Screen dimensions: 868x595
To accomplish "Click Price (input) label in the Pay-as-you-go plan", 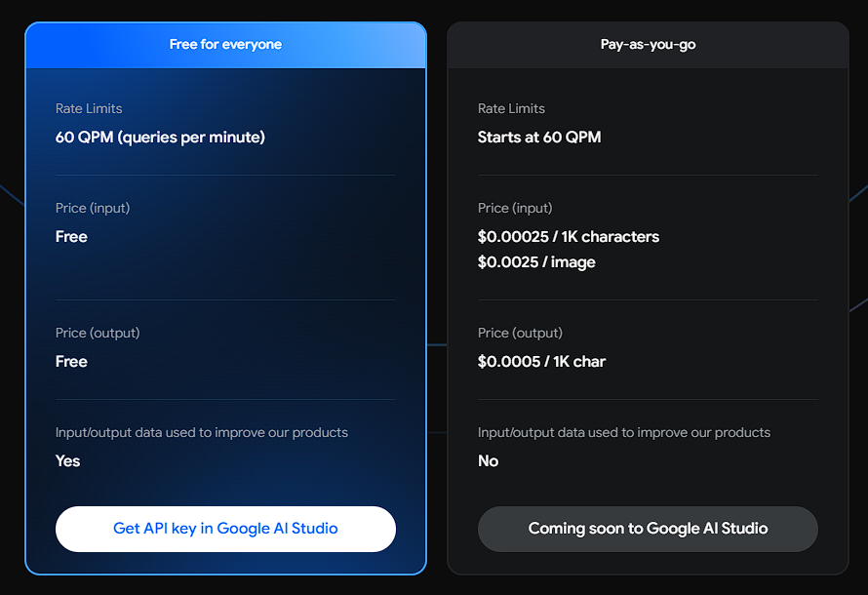I will point(515,208).
